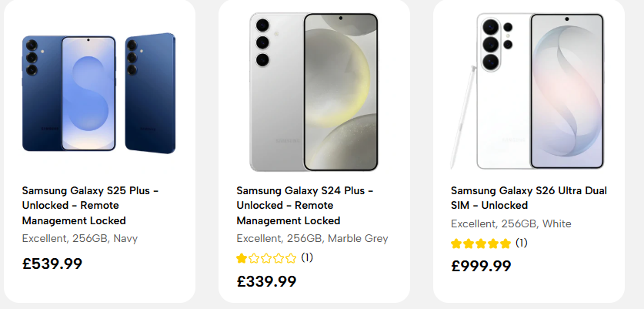The image size is (644, 309).
Task: Select the £339.99 price on the S24 Plus
Action: coord(266,281)
